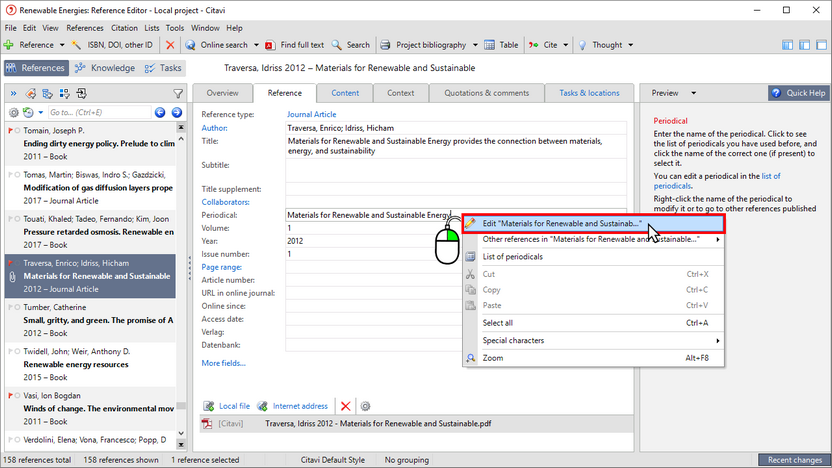Open More fields link
The width and height of the screenshot is (832, 468).
pyautogui.click(x=223, y=363)
